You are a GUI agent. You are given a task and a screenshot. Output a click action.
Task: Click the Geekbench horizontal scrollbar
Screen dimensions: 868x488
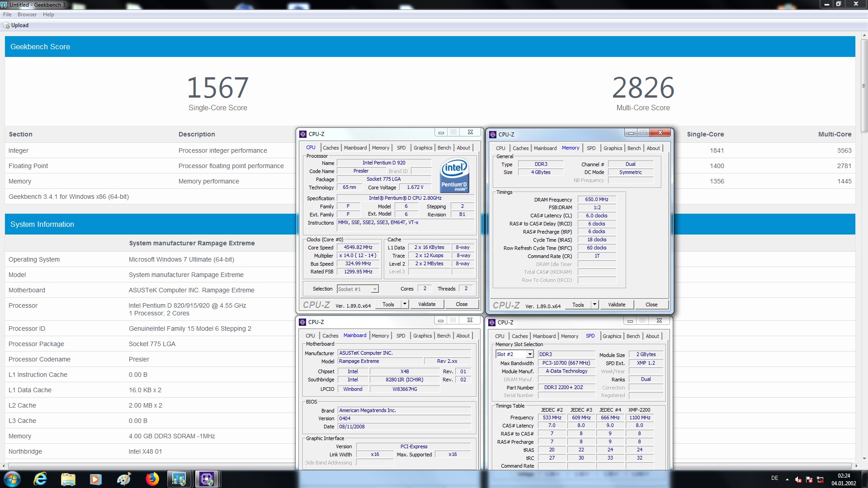(429, 465)
